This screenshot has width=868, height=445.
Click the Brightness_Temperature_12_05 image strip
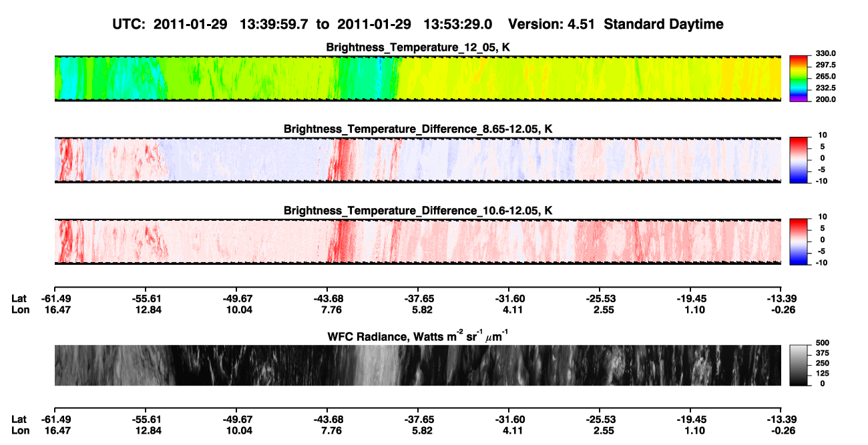pyautogui.click(x=417, y=78)
